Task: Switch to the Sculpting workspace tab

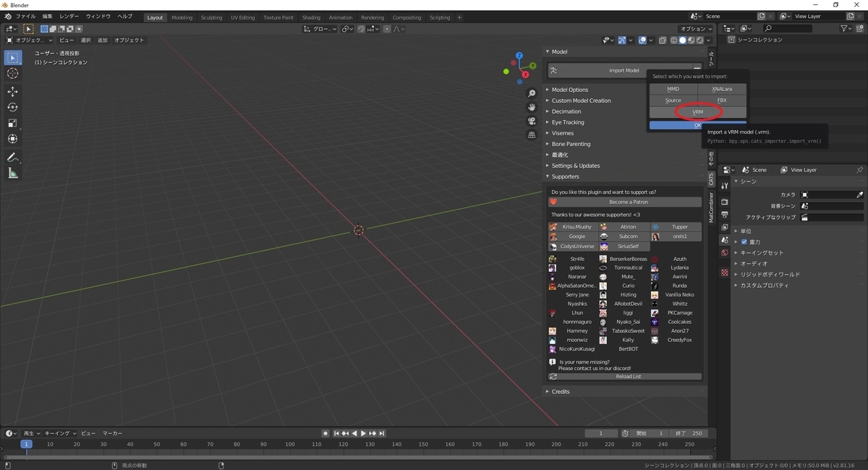Action: 212,17
